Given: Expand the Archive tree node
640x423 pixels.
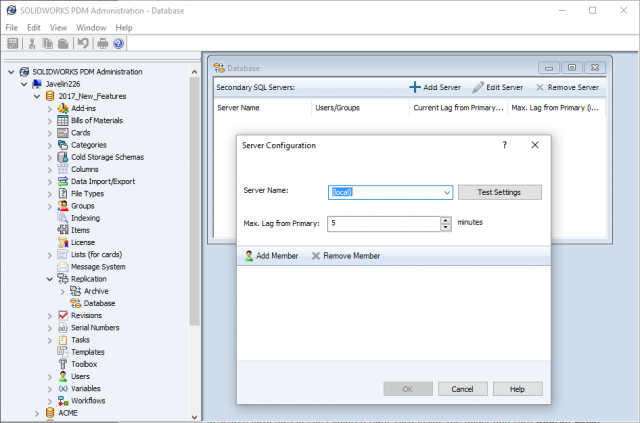Looking at the screenshot, I should click(x=63, y=292).
